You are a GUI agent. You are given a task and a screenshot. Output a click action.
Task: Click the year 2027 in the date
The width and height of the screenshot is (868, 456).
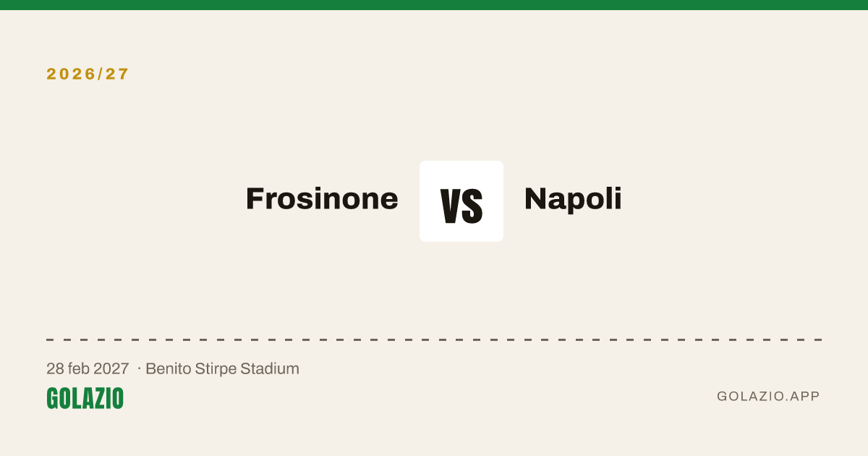coord(111,368)
